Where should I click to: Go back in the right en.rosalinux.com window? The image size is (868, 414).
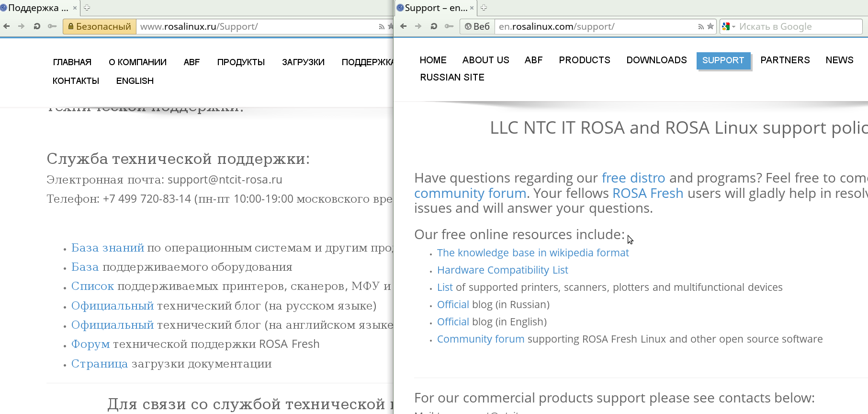tap(404, 26)
